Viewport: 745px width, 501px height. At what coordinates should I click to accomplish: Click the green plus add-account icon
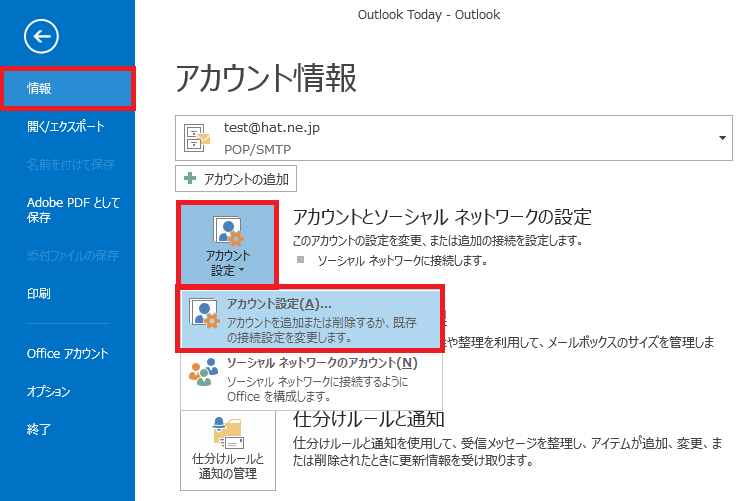190,178
